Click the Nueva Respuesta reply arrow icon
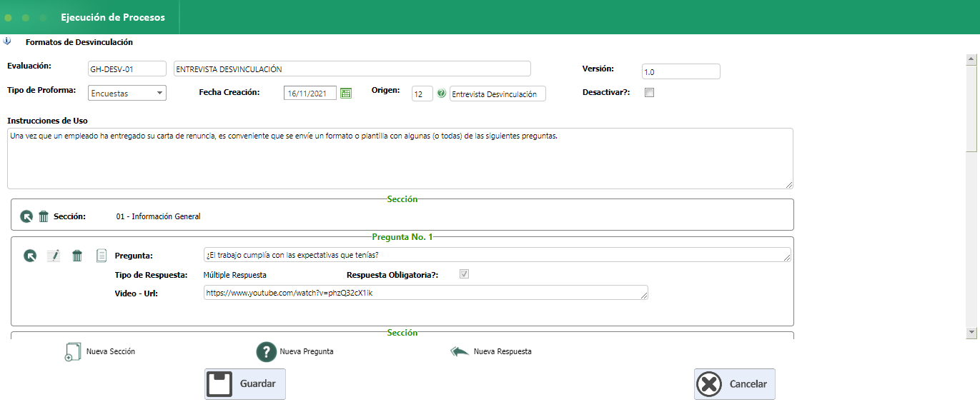This screenshot has width=980, height=417. point(460,351)
